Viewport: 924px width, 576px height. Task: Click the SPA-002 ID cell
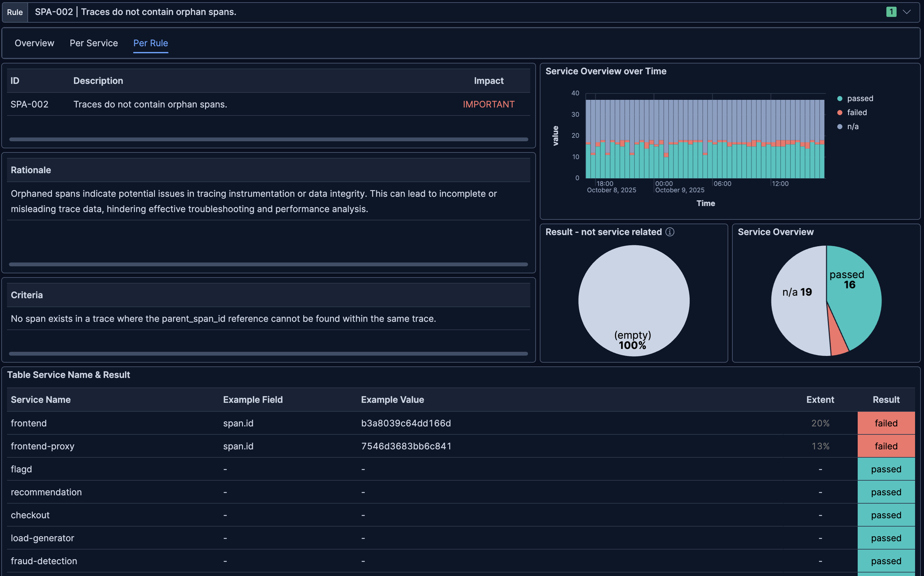coord(29,104)
